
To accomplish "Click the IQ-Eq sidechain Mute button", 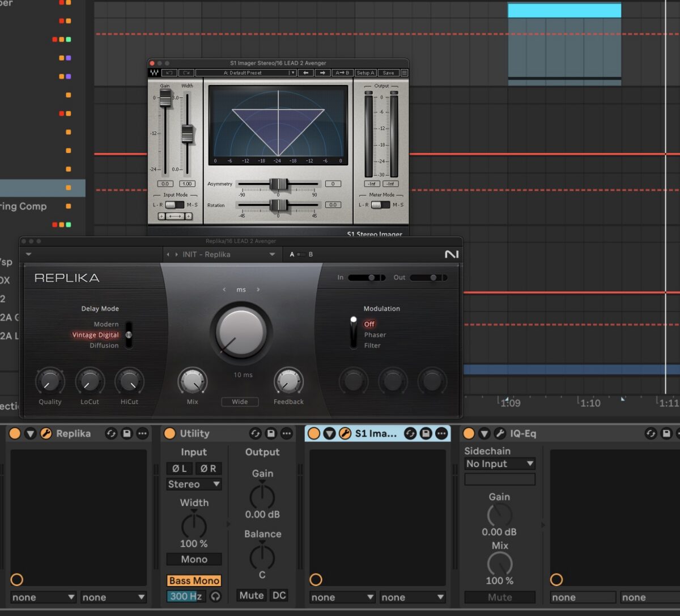I will click(500, 597).
